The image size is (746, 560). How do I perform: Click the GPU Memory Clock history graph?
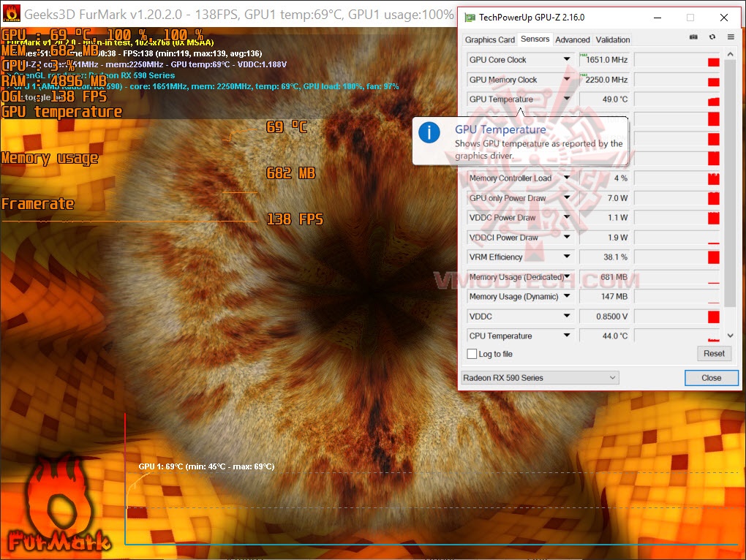click(x=677, y=80)
